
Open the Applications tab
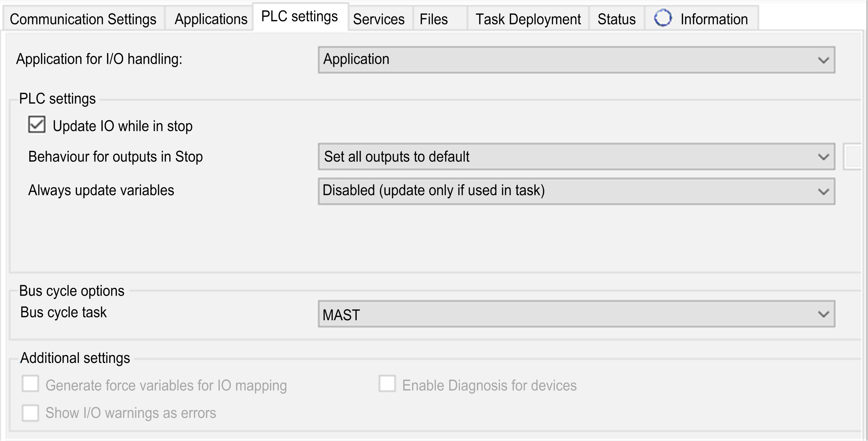tap(211, 19)
